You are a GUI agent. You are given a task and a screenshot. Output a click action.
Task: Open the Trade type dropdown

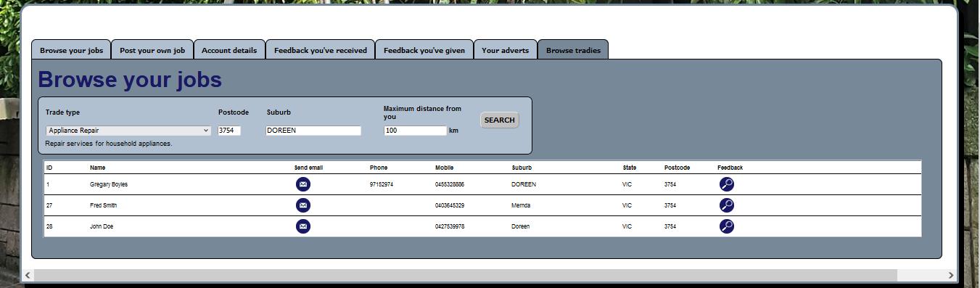point(128,131)
